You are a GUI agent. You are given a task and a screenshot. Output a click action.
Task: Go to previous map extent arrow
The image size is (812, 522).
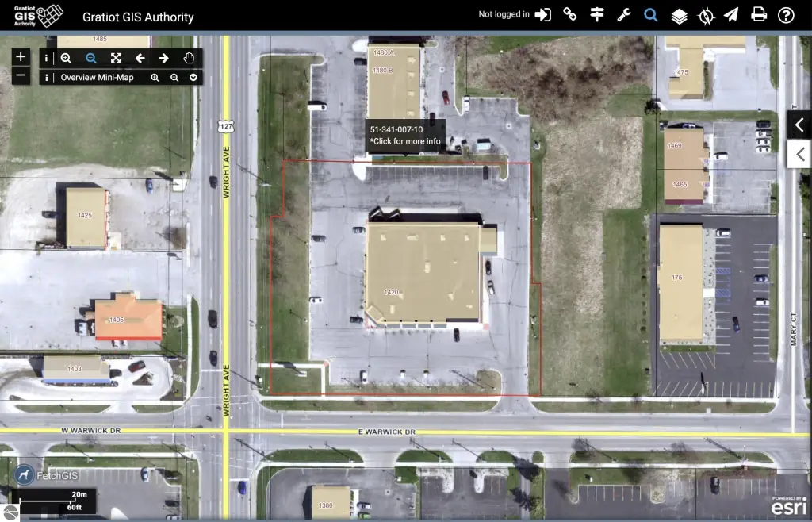tap(140, 58)
